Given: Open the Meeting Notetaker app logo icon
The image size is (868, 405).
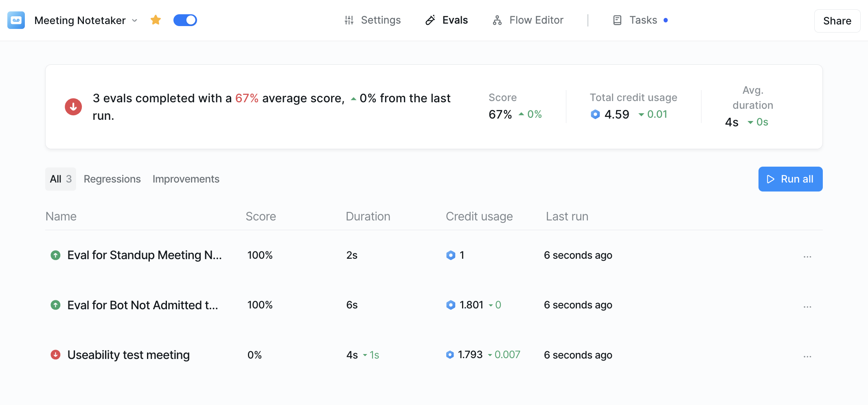Looking at the screenshot, I should (x=15, y=20).
